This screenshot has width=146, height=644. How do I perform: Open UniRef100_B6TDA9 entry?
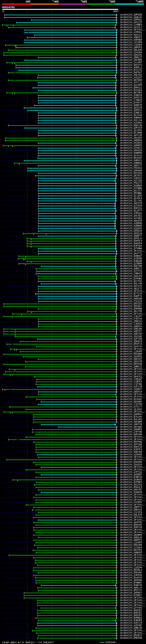pyautogui.click(x=131, y=80)
